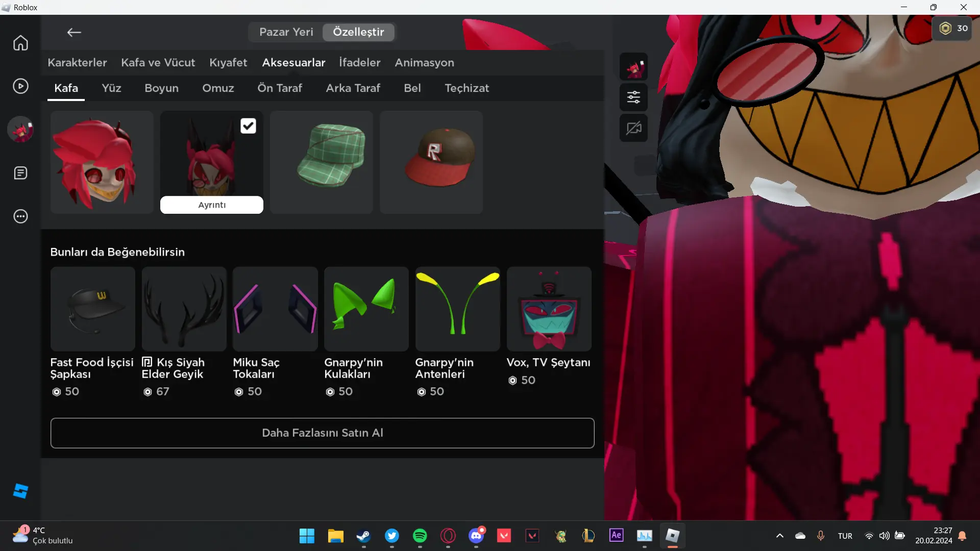Open the İfadeler category

(359, 62)
